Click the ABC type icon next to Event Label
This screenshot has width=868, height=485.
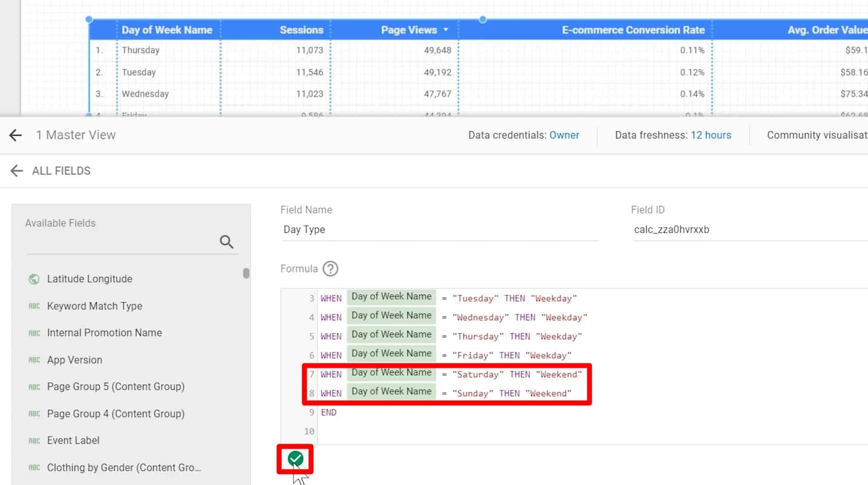click(34, 440)
